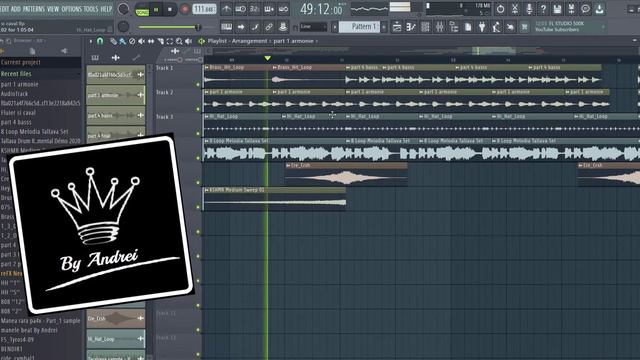The height and width of the screenshot is (360, 640).
Task: Click the link chain icon in toolbar
Action: point(269,27)
